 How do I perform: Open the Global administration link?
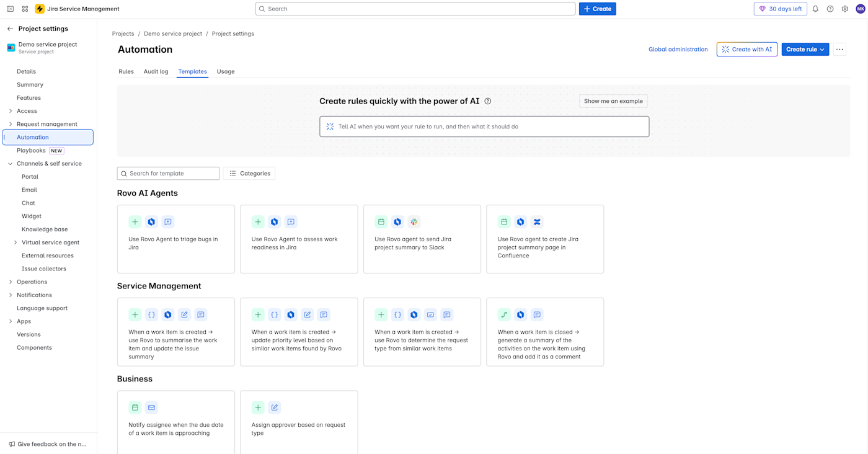click(x=678, y=50)
